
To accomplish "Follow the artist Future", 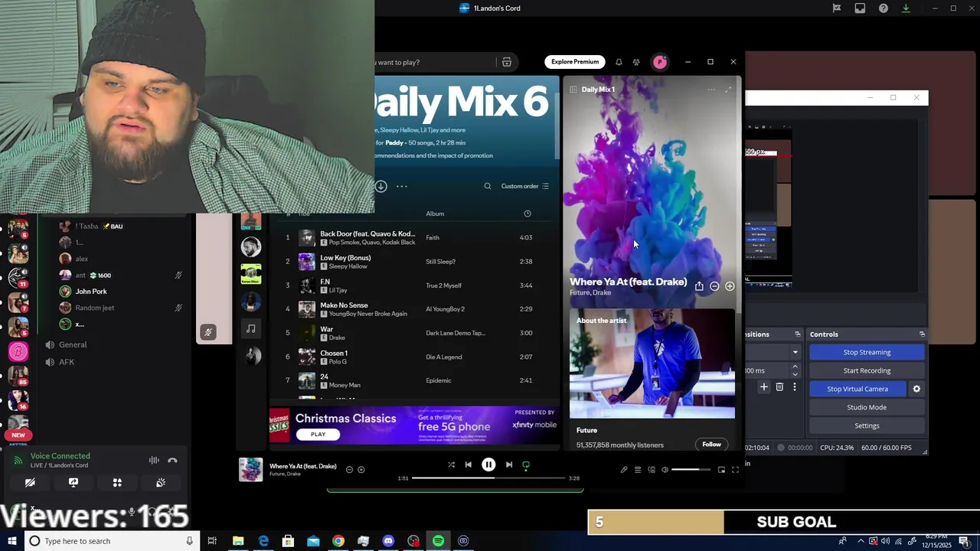I will (711, 445).
